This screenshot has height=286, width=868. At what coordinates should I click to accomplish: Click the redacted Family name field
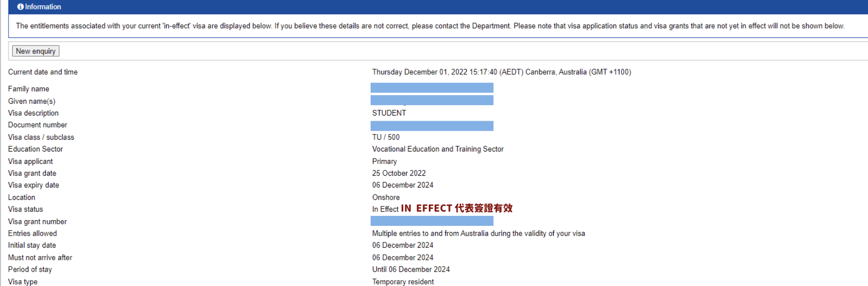(x=432, y=88)
